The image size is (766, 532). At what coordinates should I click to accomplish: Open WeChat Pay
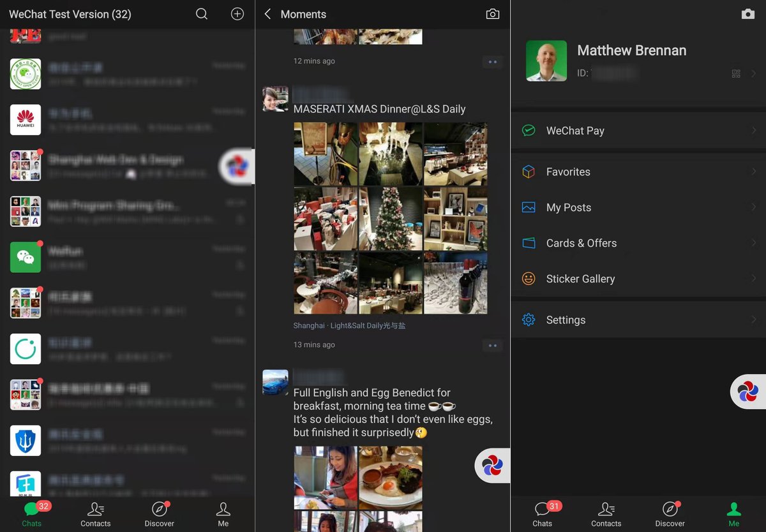[x=638, y=131]
